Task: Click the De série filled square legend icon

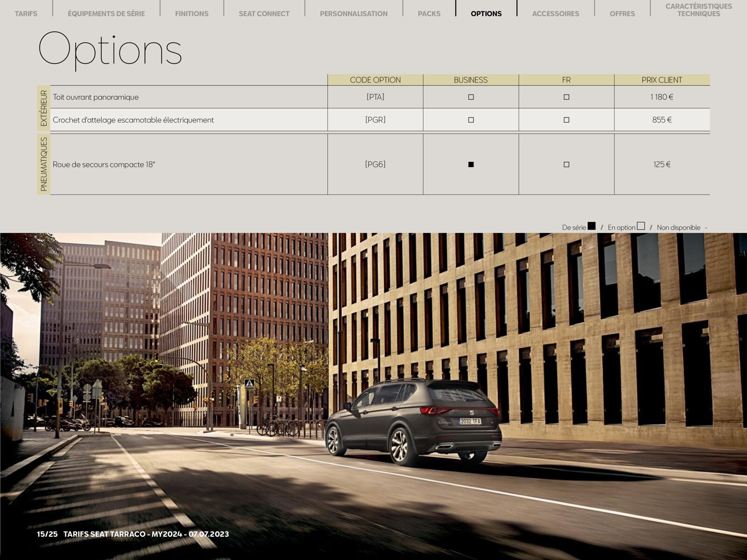Action: click(x=592, y=226)
